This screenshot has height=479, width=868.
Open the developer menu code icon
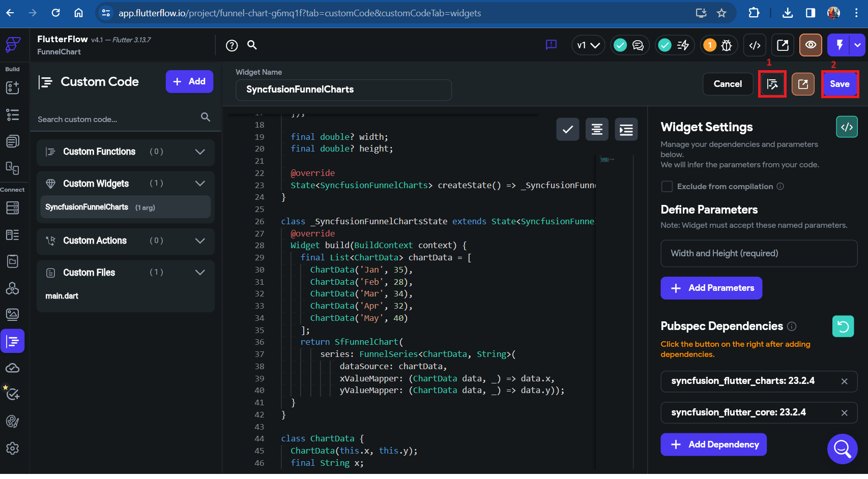pos(755,46)
